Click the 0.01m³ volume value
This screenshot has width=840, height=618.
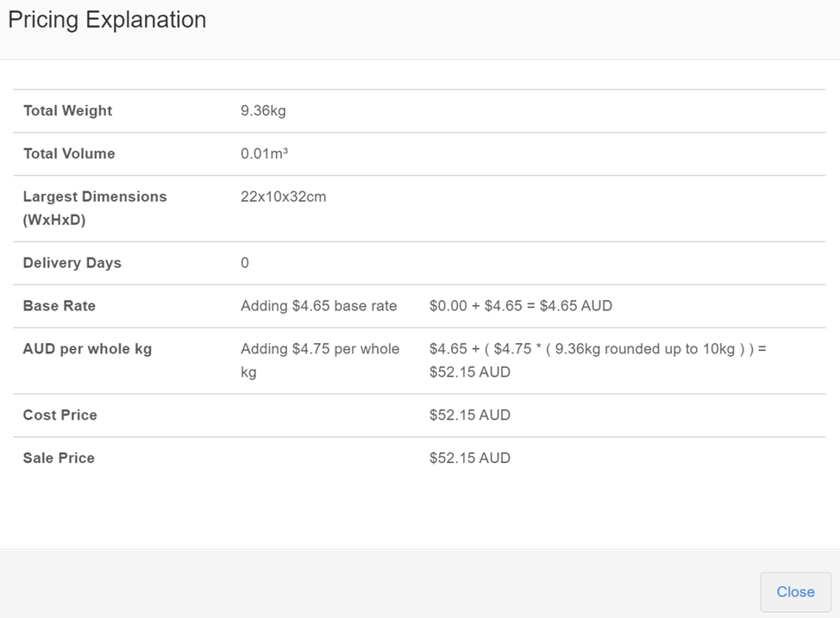tap(264, 153)
